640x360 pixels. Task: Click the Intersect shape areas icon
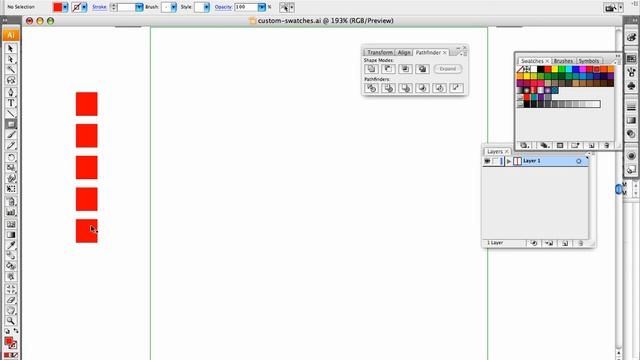[x=405, y=69]
